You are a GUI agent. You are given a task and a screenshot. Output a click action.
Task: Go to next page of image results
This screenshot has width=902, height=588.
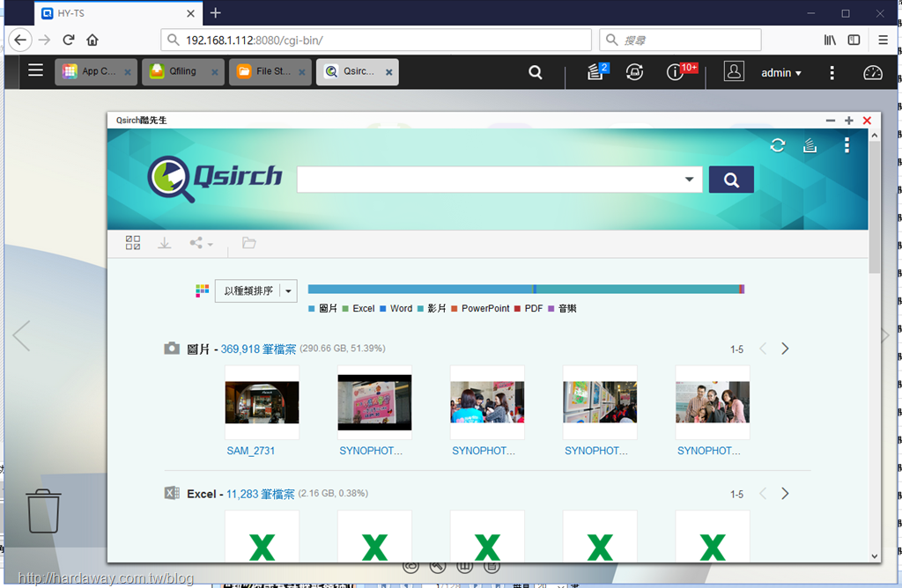(x=785, y=349)
